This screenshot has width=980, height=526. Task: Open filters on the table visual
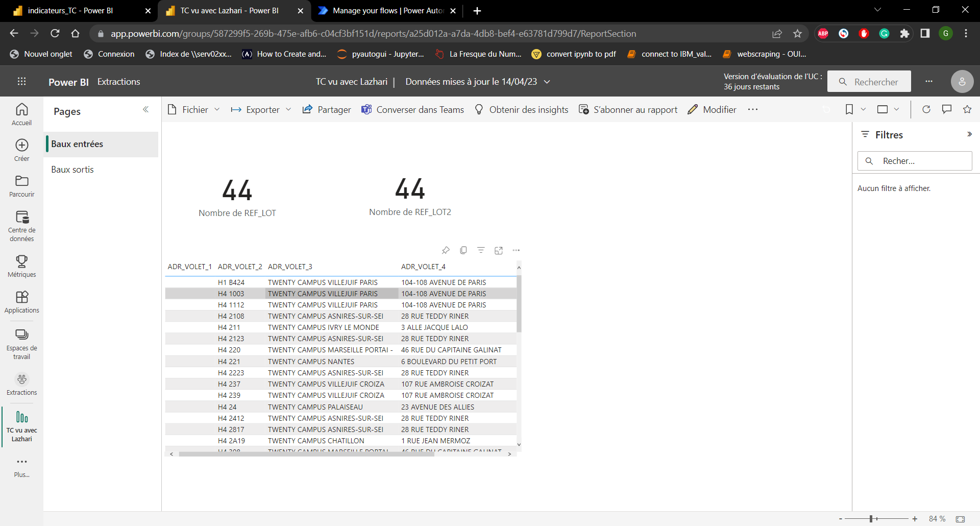481,250
